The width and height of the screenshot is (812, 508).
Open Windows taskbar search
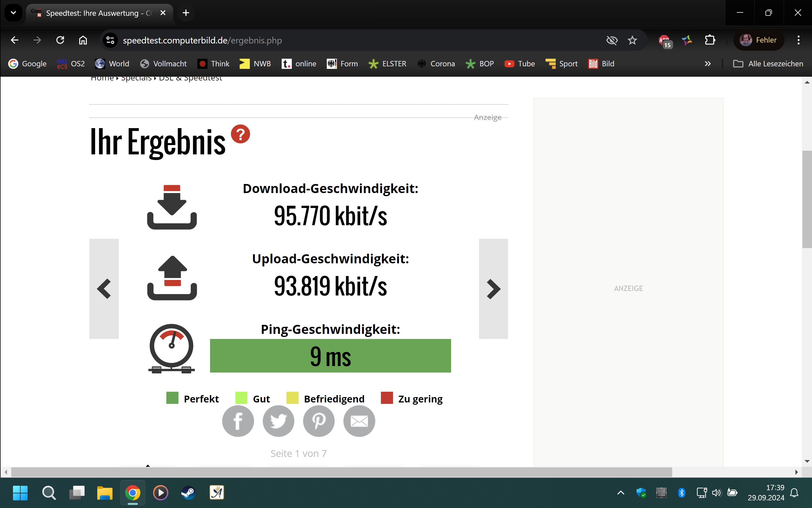click(x=49, y=493)
